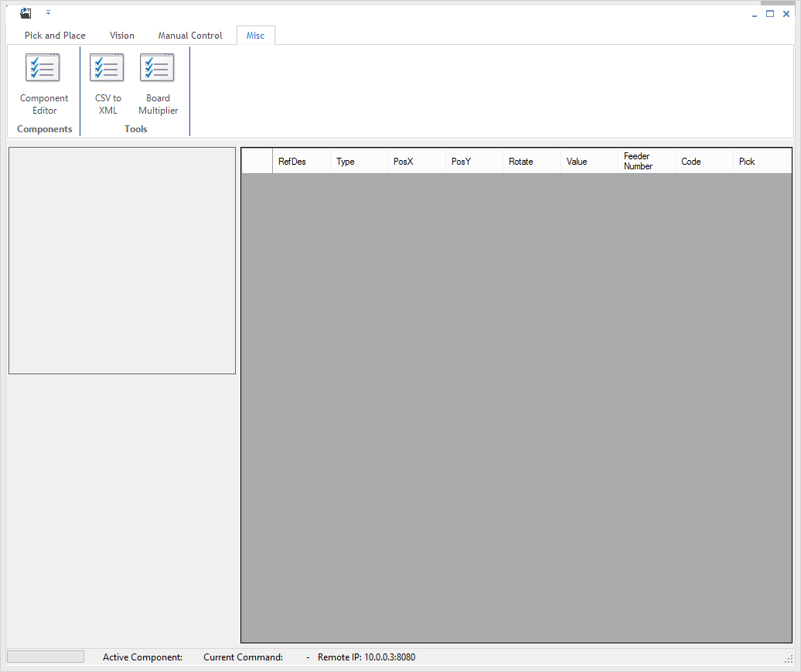Sort by Feeder Number column header

click(646, 162)
